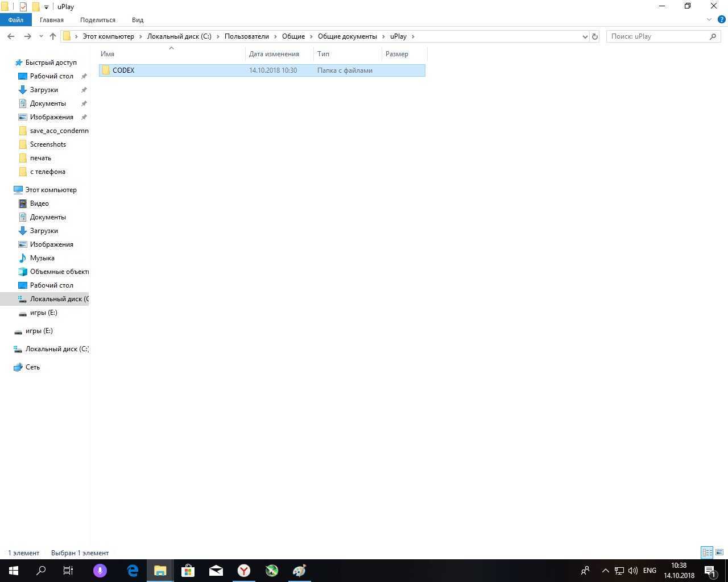Open address bar history dropdown
728x582 pixels.
tap(585, 36)
